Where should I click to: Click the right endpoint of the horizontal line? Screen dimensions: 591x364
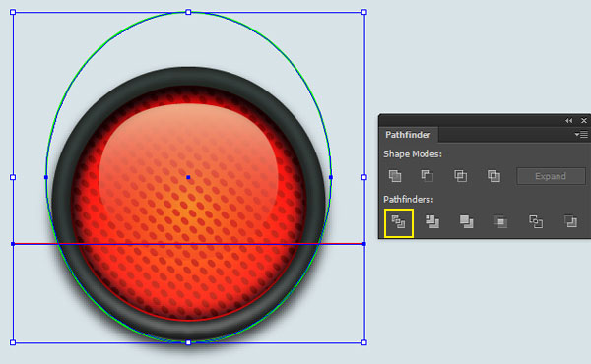click(x=363, y=244)
